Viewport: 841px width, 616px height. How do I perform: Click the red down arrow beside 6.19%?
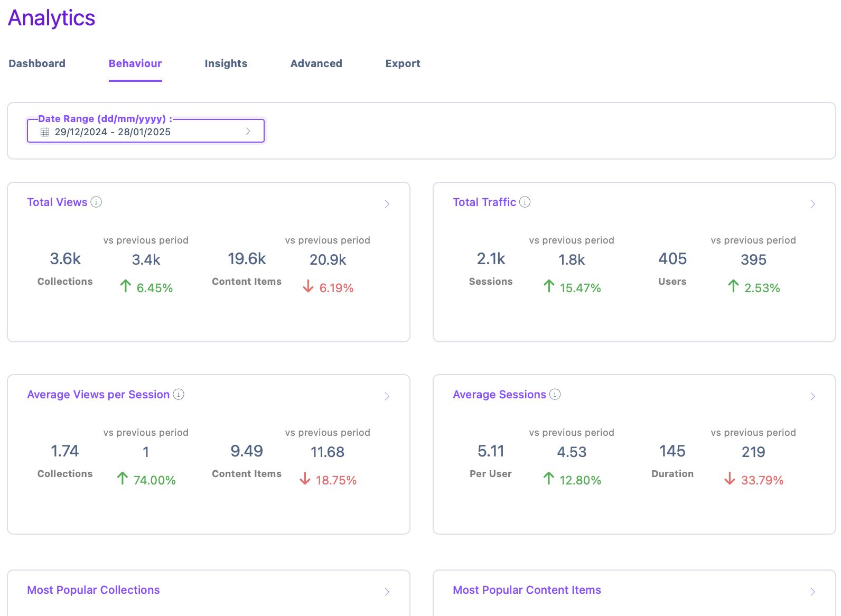click(x=308, y=286)
